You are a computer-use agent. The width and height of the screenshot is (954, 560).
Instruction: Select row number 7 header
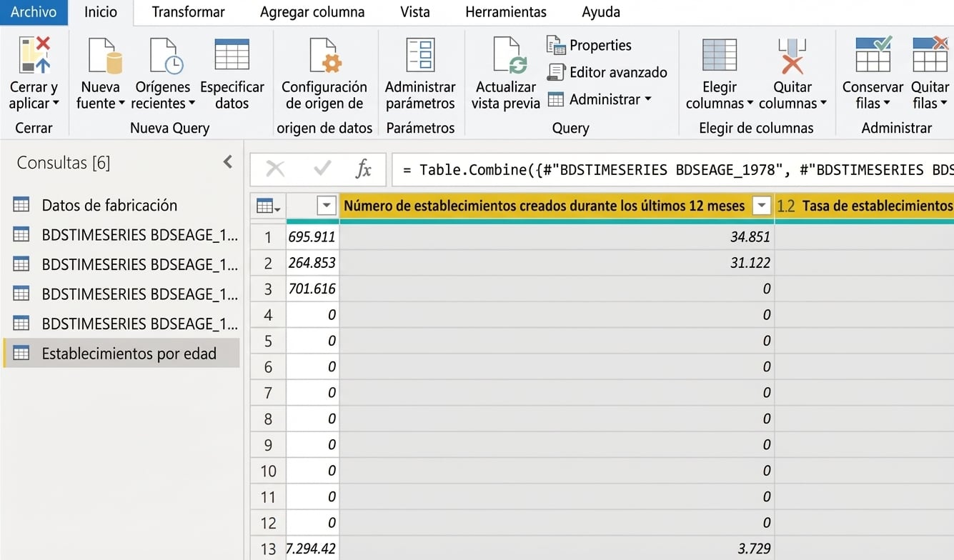click(268, 393)
